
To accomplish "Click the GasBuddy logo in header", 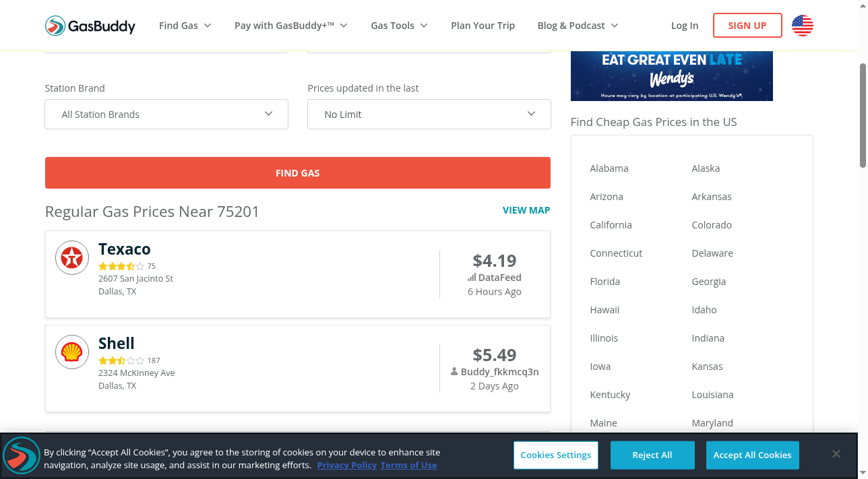I will click(x=90, y=26).
